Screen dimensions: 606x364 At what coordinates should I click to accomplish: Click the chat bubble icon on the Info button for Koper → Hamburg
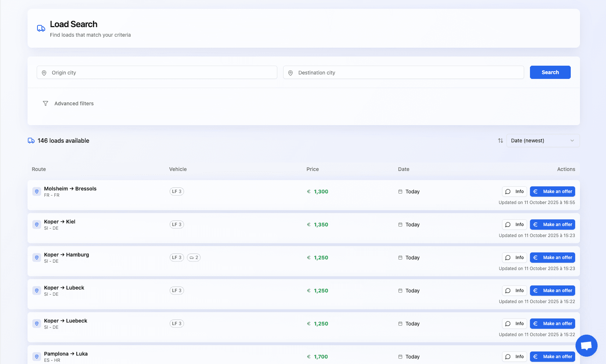click(x=508, y=257)
